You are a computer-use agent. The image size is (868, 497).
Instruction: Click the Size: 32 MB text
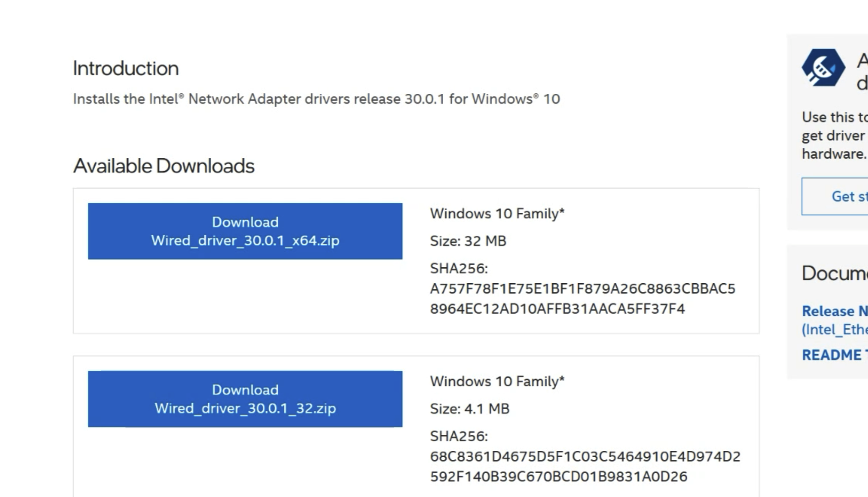click(x=468, y=241)
